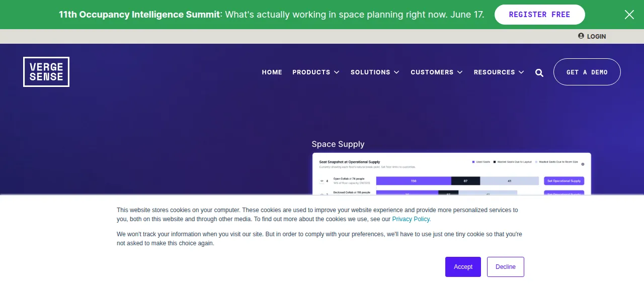Decline the cookies
Image resolution: width=644 pixels, height=290 pixels.
(x=506, y=267)
